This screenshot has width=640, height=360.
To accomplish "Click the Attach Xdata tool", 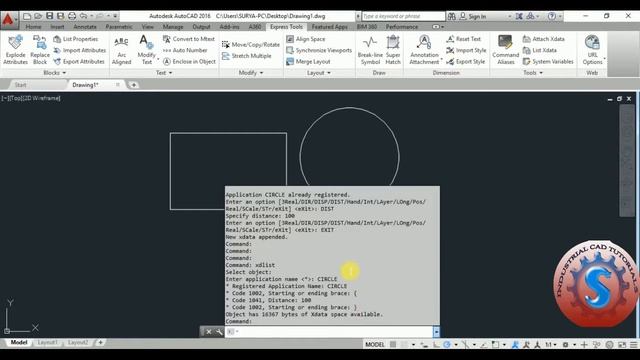I will [x=543, y=39].
